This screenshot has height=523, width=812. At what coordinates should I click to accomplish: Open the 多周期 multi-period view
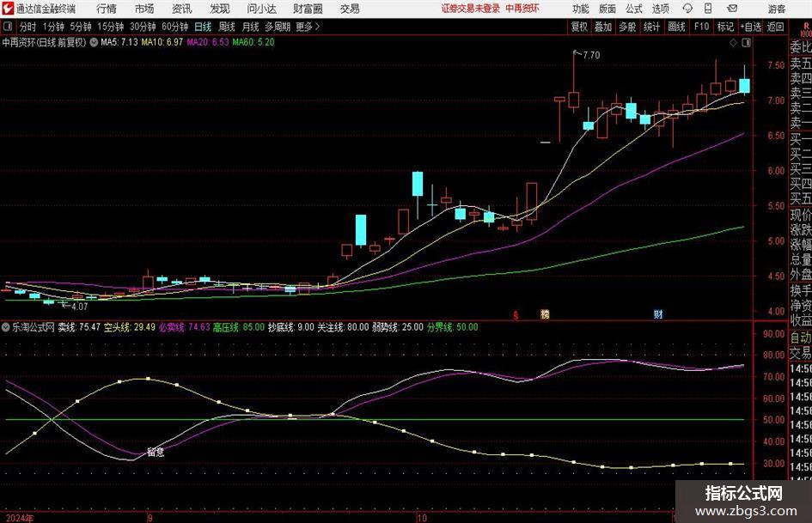pyautogui.click(x=278, y=27)
